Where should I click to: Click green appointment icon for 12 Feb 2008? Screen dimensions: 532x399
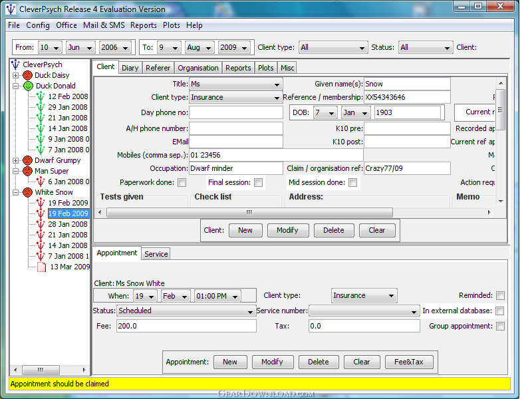point(41,96)
